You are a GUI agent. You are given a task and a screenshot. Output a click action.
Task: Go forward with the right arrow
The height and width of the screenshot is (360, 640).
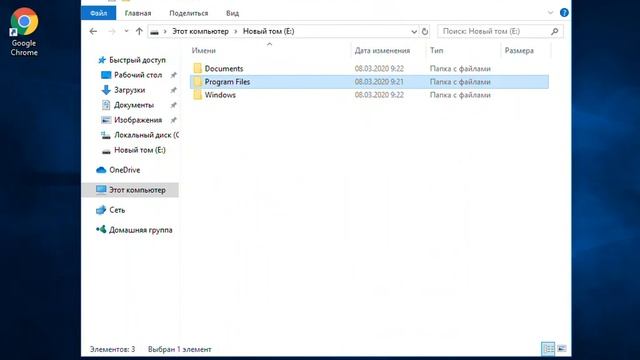[x=111, y=31]
